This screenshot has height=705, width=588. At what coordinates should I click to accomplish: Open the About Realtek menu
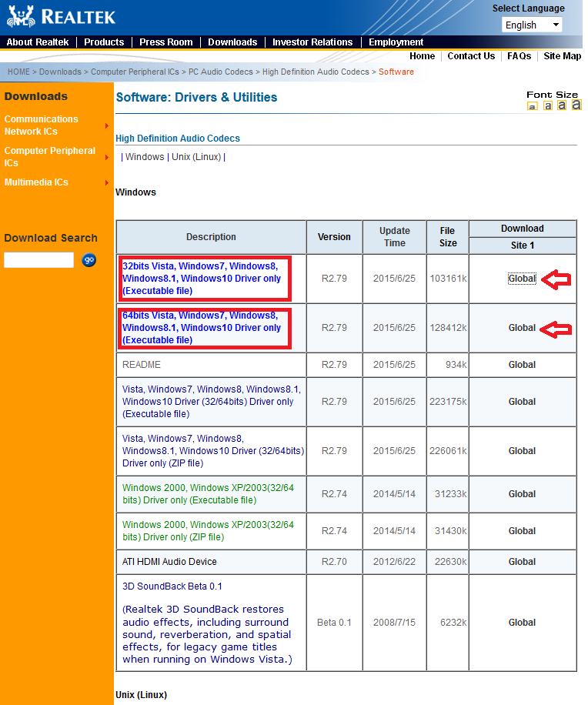[38, 42]
